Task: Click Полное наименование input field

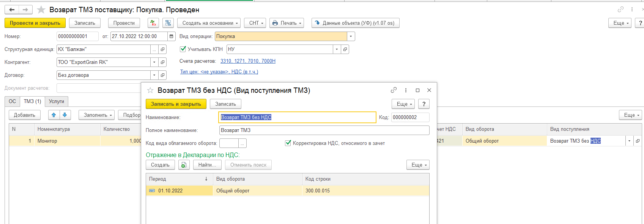Action: coord(324,130)
